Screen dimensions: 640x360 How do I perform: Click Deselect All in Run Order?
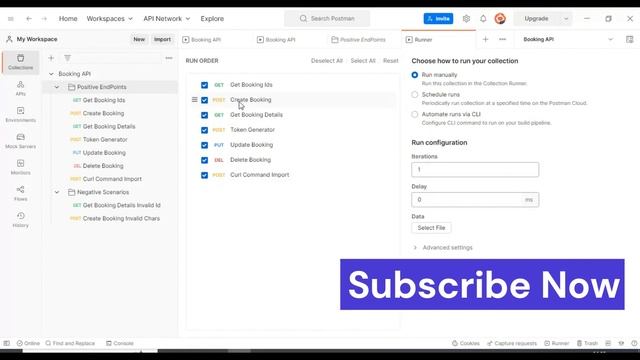(x=327, y=61)
